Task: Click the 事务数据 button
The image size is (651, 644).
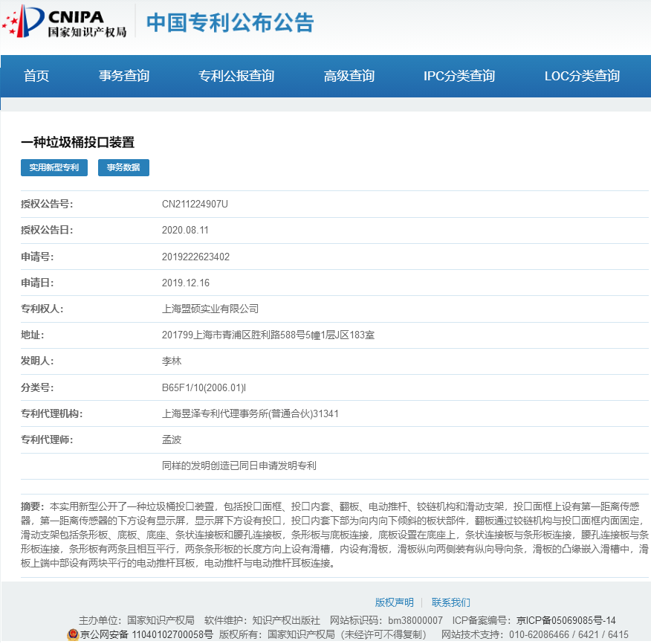Action: point(123,168)
